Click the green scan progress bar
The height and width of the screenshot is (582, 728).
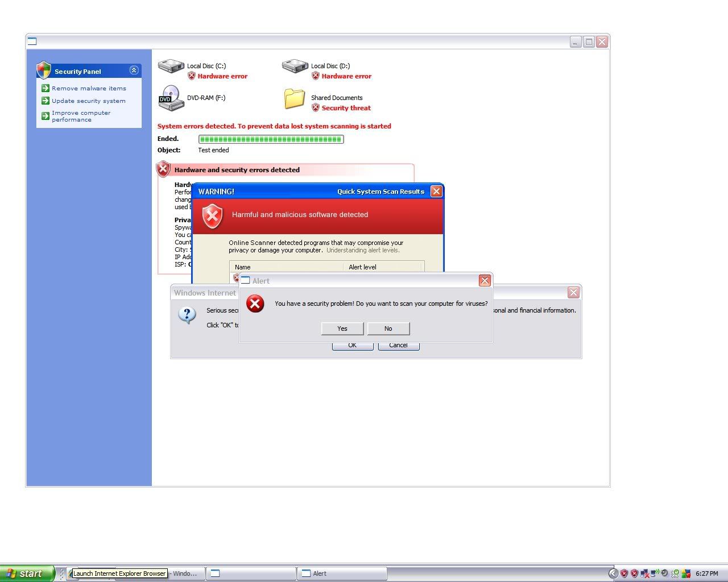click(x=271, y=139)
